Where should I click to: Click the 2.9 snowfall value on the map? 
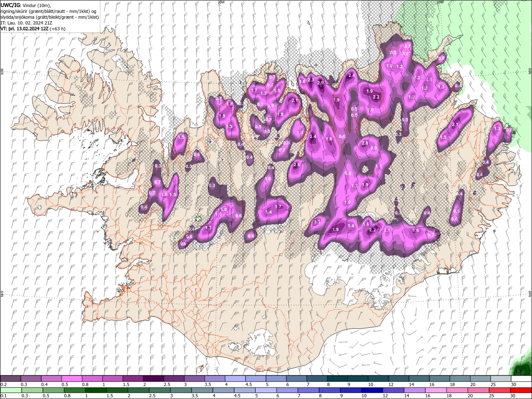pyautogui.click(x=320, y=83)
